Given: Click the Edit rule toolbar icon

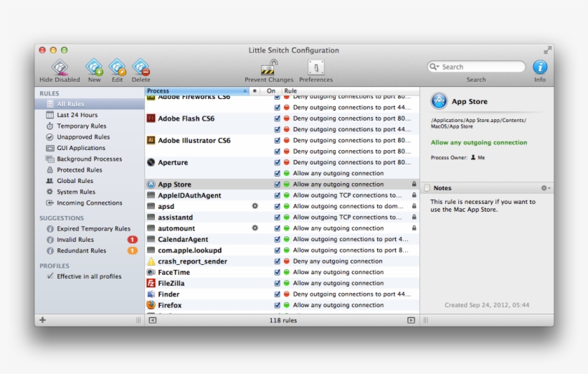Looking at the screenshot, I should coord(117,67).
